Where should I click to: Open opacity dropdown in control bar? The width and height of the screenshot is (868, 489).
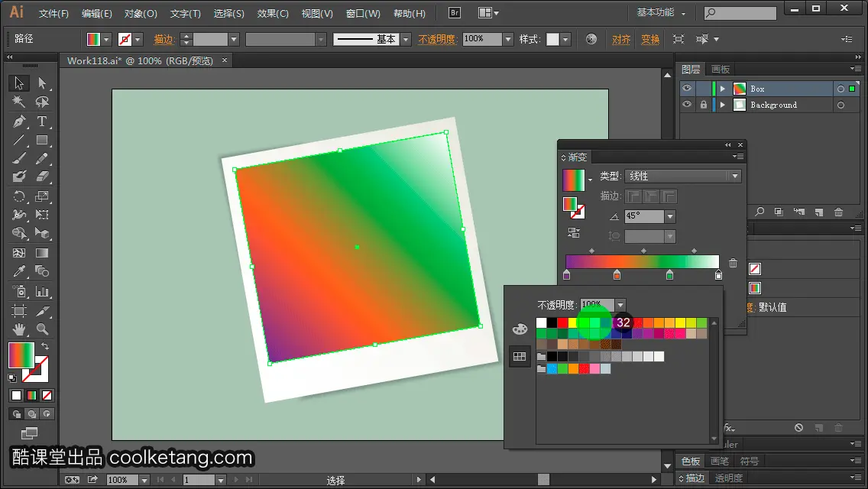tap(507, 39)
